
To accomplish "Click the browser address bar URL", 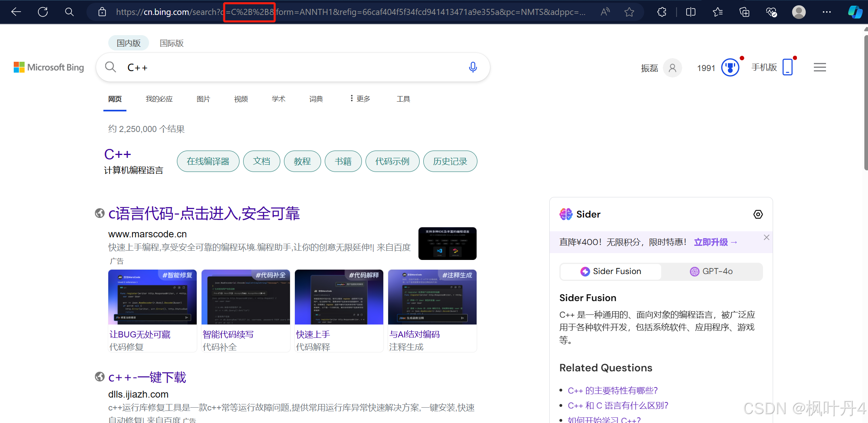I will pyautogui.click(x=350, y=12).
